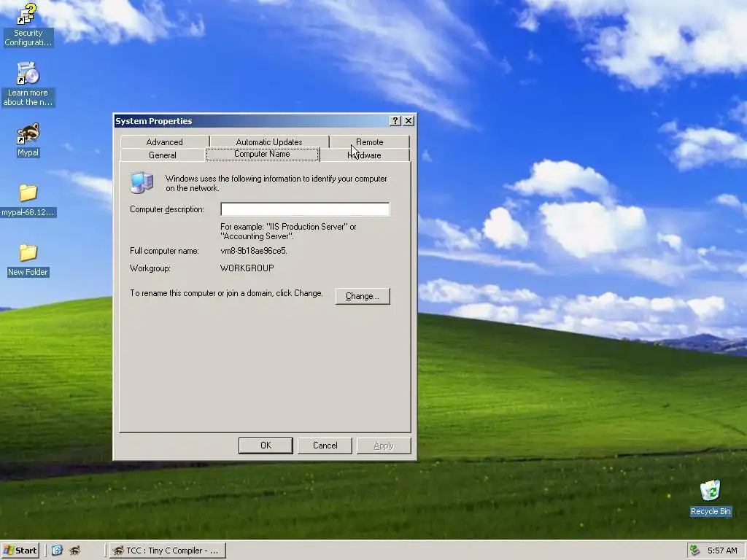Open the Security Configuration desktop icon
747x560 pixels.
(28, 25)
